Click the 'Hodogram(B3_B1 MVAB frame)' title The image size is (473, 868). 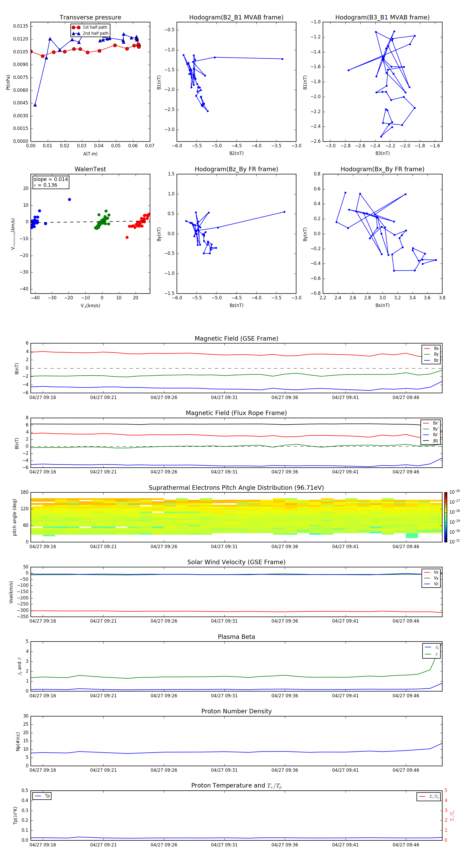382,18
